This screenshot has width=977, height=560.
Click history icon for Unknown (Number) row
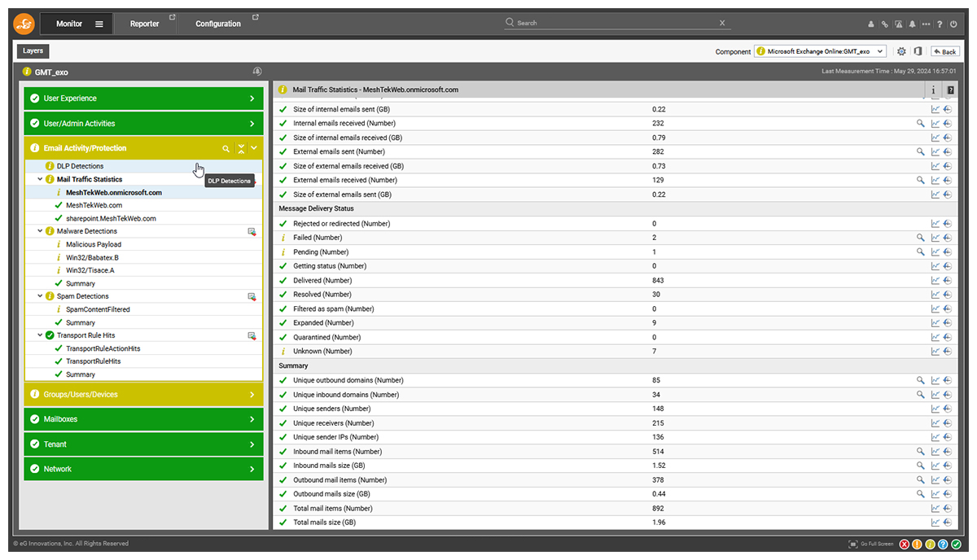(x=948, y=352)
